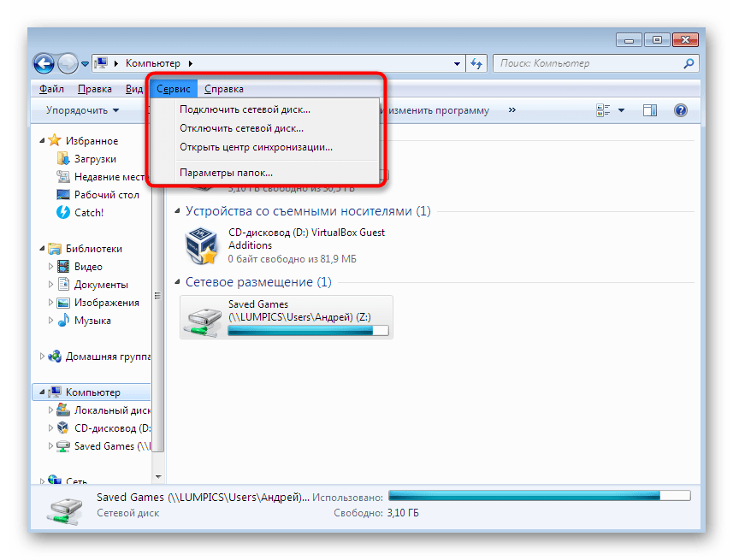Image resolution: width=733 pixels, height=560 pixels.
Task: Select Библиотеки in the navigation pane
Action: 93,249
